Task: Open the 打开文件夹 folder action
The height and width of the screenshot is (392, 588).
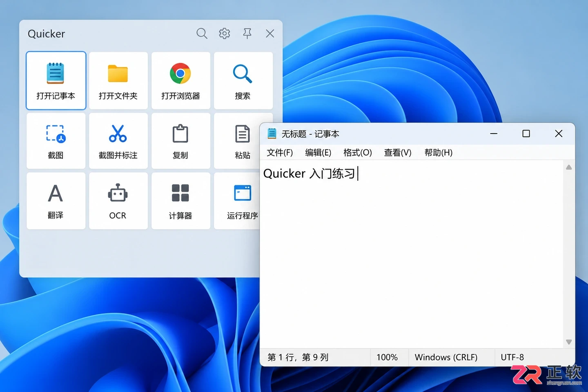Action: [x=118, y=80]
